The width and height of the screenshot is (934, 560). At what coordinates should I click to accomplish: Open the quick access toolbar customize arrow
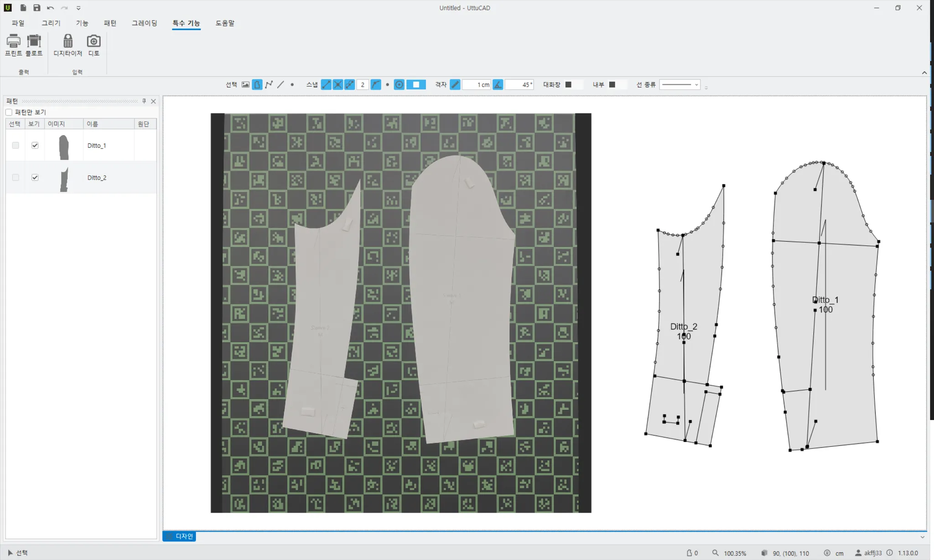78,8
